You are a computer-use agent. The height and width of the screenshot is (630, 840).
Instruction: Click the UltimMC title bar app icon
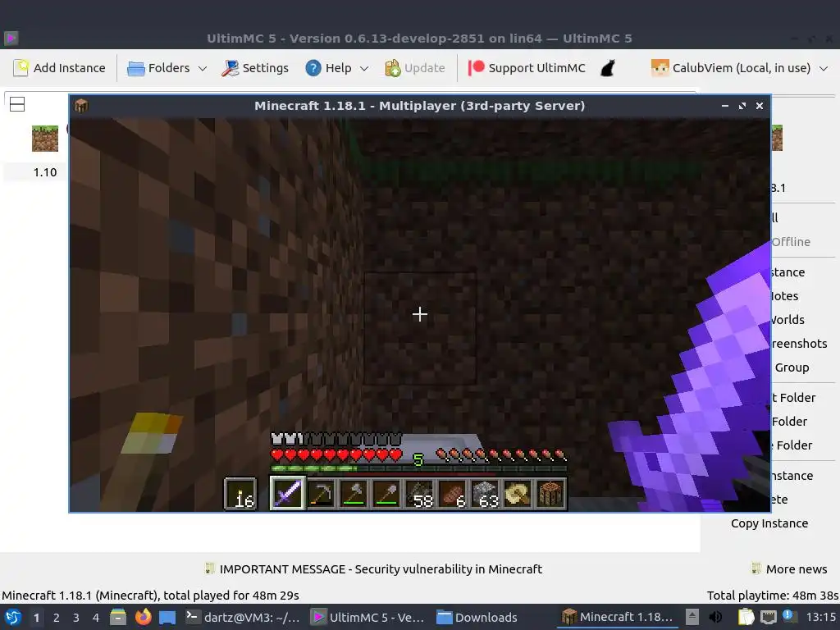tap(11, 38)
